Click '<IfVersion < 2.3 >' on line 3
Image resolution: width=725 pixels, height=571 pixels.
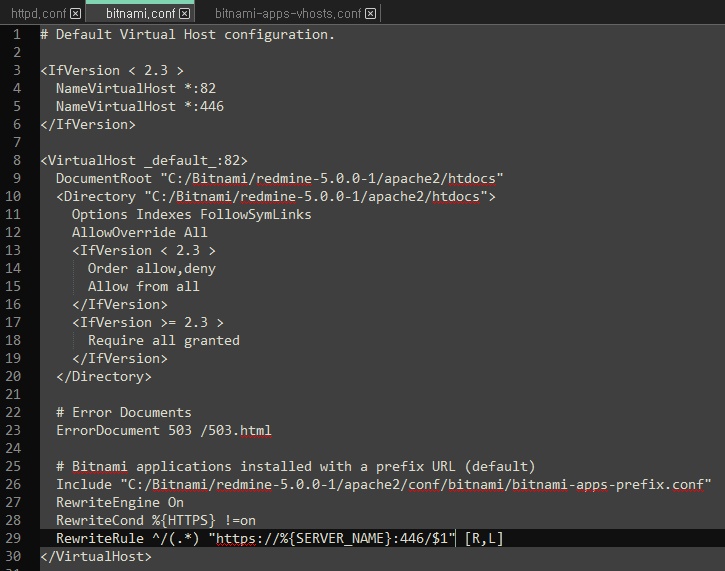tap(112, 70)
